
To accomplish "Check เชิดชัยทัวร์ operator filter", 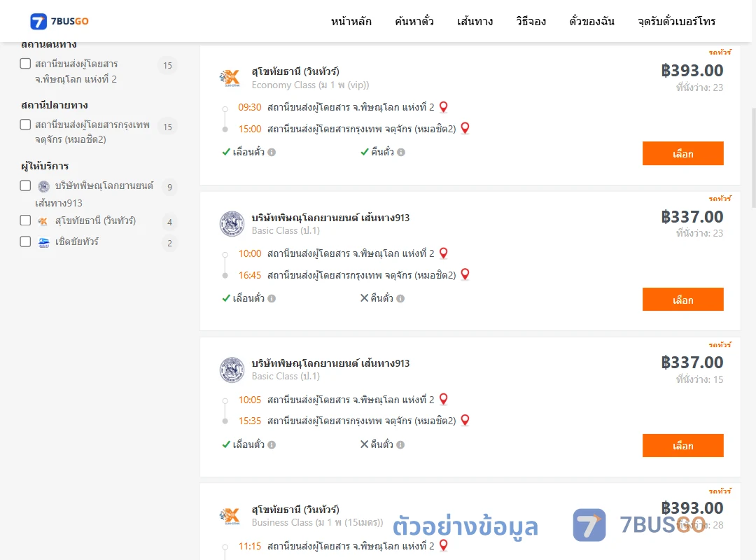I will click(26, 241).
